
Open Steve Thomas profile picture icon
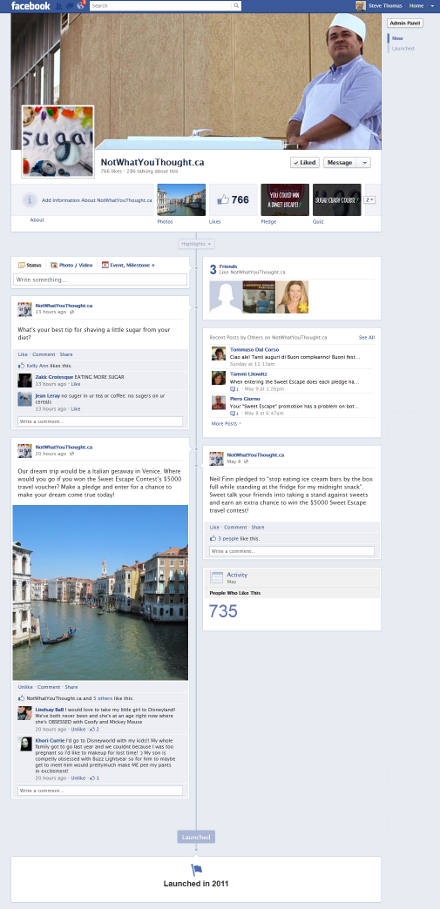361,6
